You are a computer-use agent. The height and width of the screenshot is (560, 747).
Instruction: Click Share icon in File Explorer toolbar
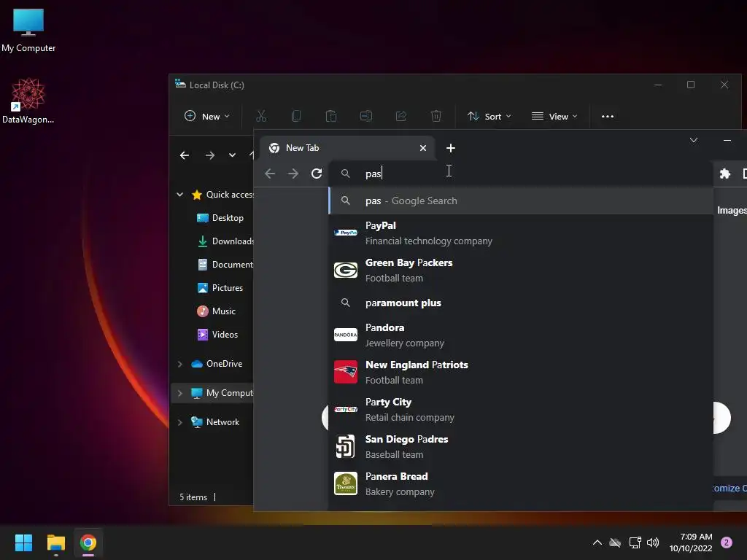pos(401,116)
